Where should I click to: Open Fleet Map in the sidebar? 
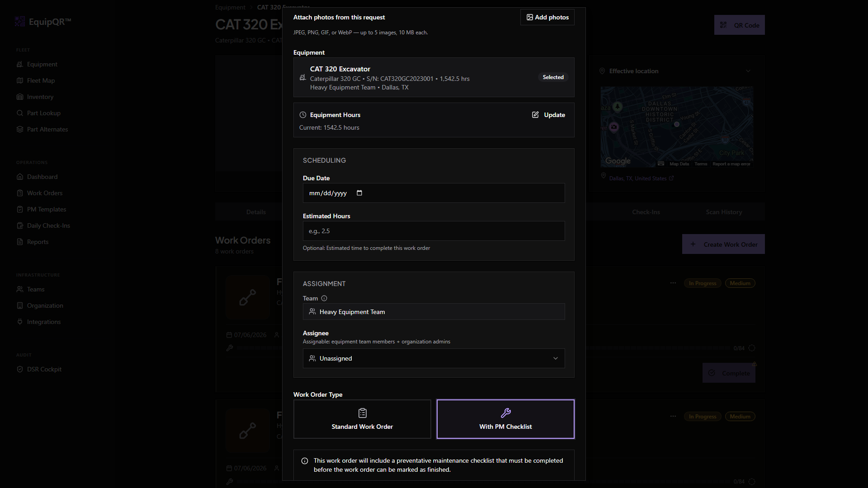tap(41, 80)
